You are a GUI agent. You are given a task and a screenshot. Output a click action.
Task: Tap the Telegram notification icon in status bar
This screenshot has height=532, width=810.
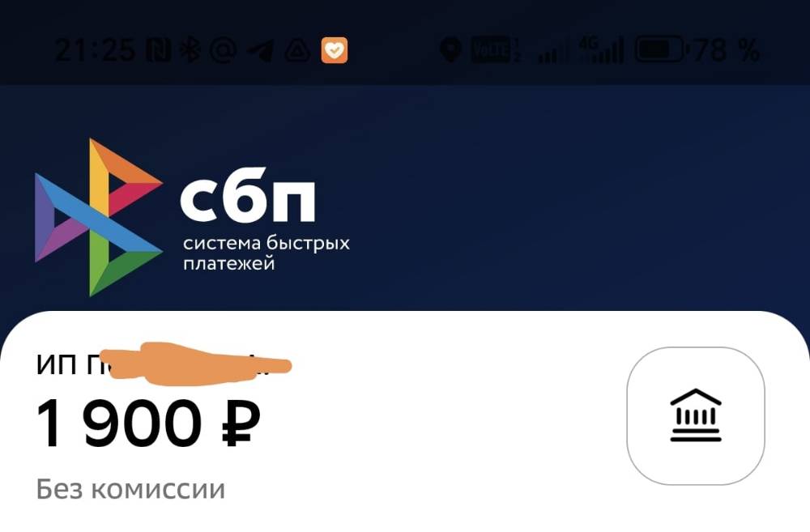pos(260,51)
